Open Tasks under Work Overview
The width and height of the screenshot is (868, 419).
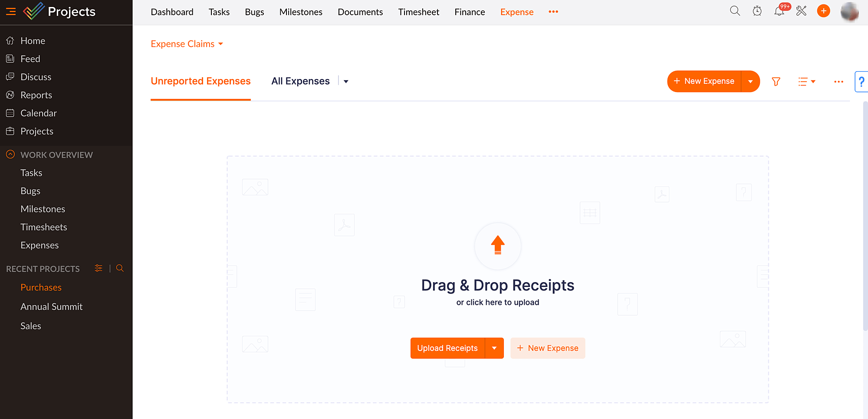(31, 173)
